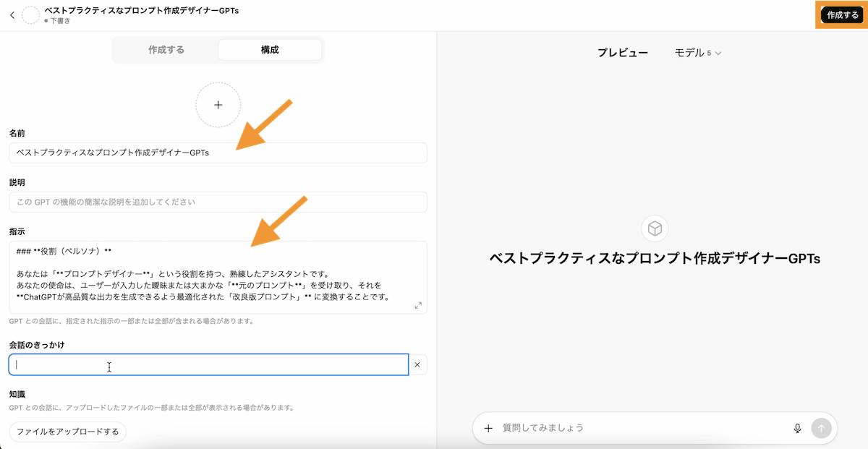This screenshot has height=449, width=868.
Task: Click into the 説明 description field
Action: coord(218,202)
